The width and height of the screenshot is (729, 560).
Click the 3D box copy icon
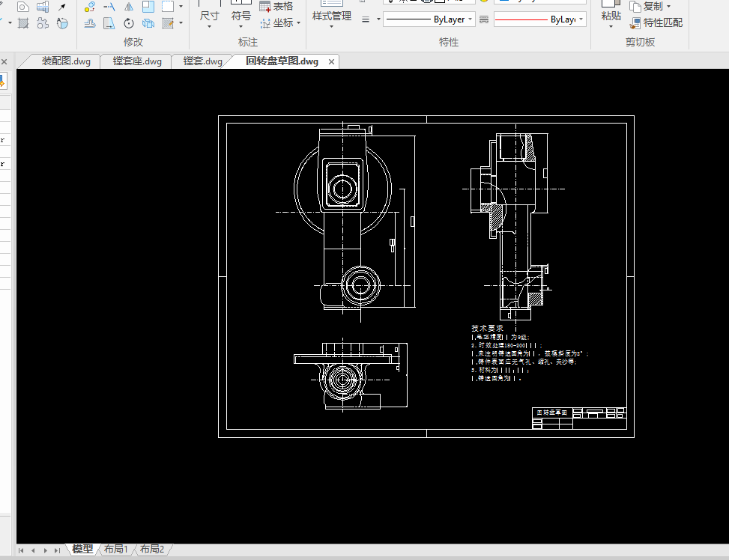coord(148,22)
